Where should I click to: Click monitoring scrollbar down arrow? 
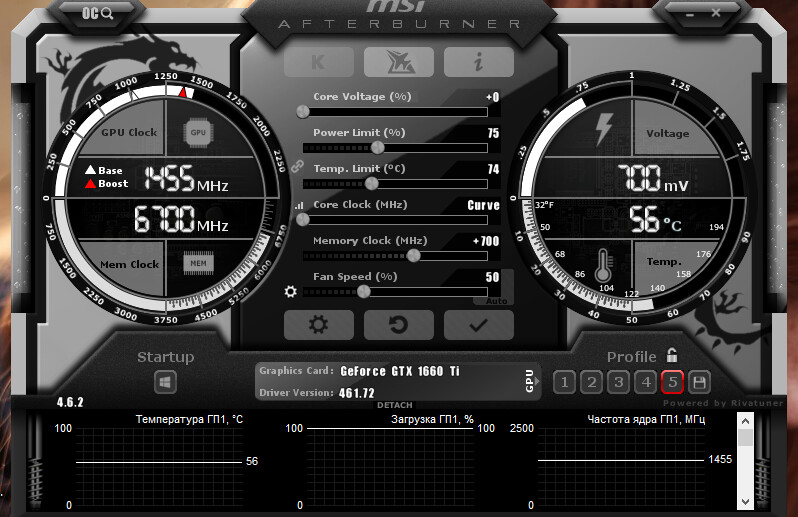click(745, 502)
